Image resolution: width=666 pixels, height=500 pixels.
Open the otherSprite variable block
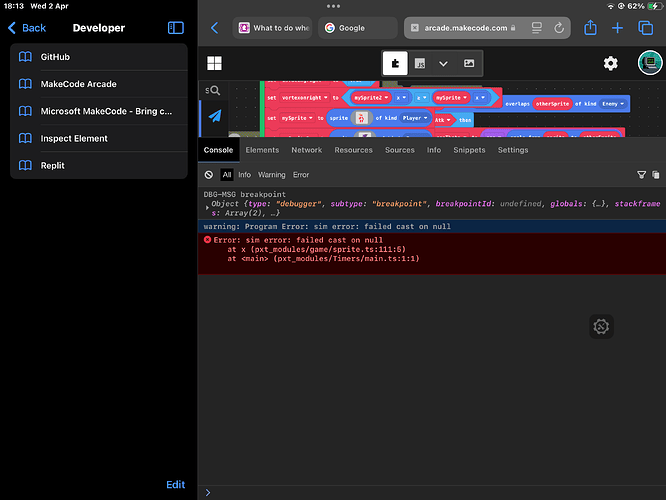pos(552,104)
